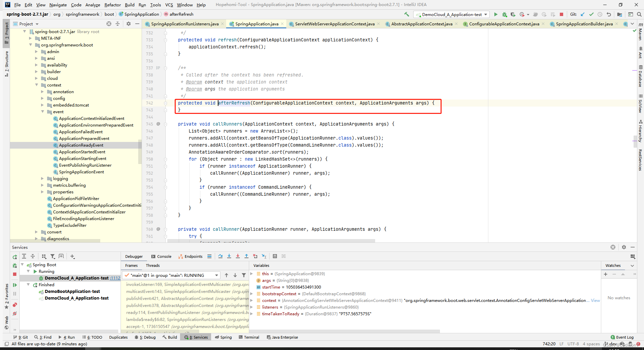644x350 pixels.
Task: Expand the META-INF folder
Action: pos(31,38)
